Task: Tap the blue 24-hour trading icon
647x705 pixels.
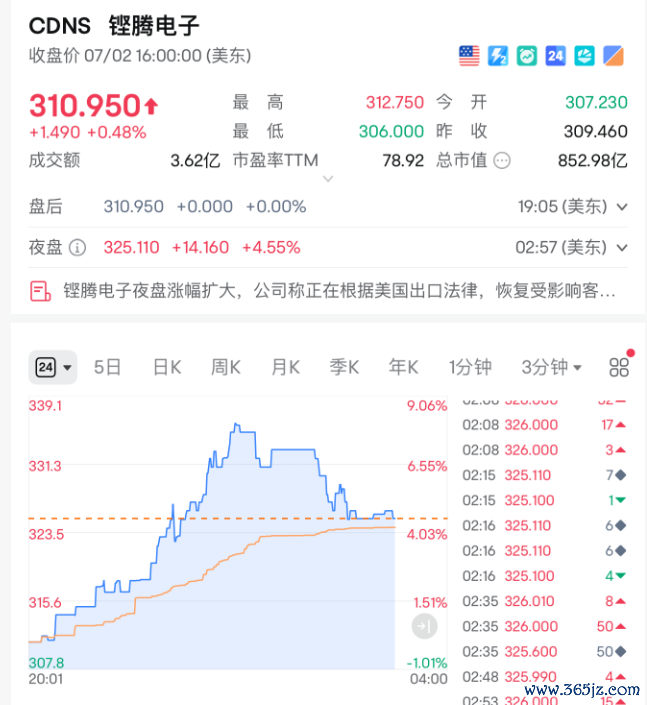Action: 555,56
